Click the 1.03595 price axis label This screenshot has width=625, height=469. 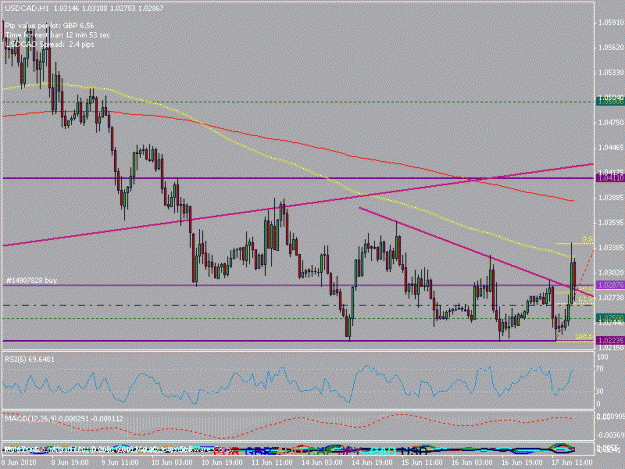611,222
